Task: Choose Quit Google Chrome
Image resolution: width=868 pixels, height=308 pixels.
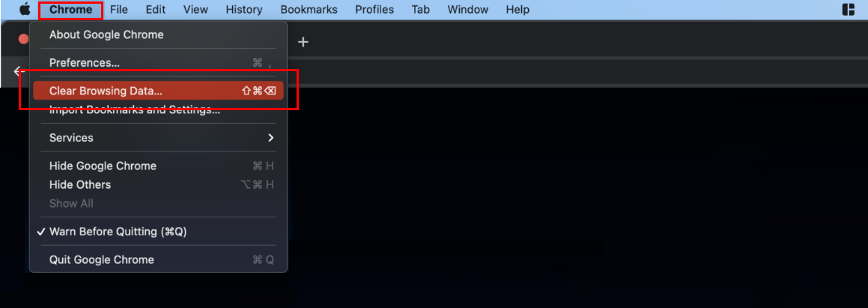Action: click(x=158, y=259)
